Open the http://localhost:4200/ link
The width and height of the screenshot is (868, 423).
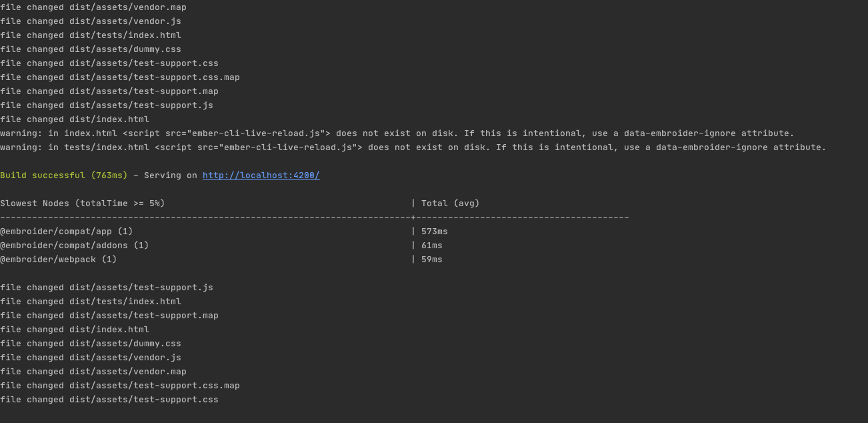pyautogui.click(x=261, y=175)
